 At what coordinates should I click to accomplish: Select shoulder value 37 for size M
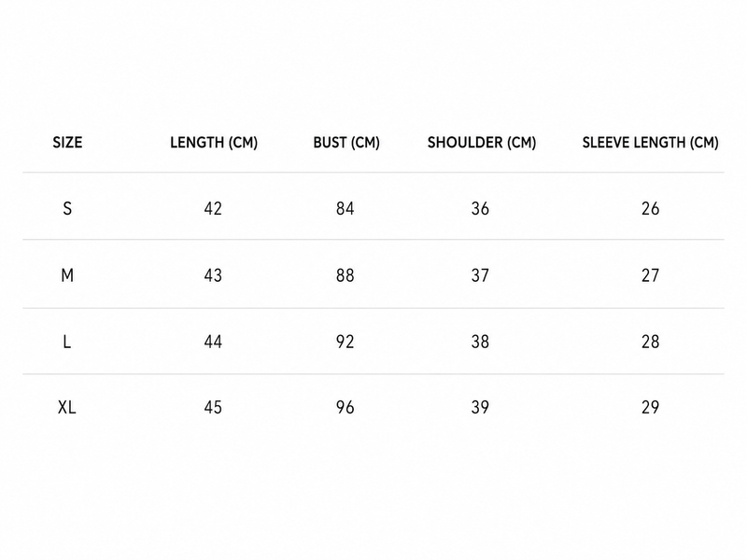[480, 275]
